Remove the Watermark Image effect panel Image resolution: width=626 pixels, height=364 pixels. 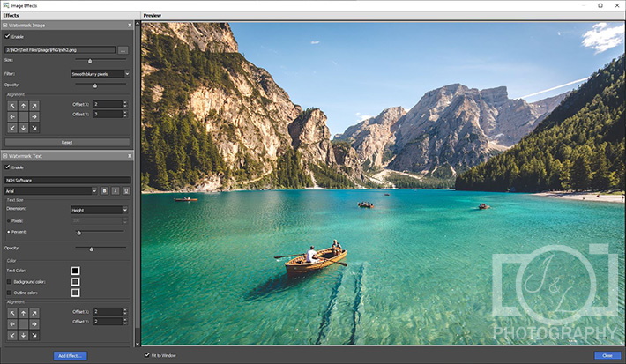point(129,26)
